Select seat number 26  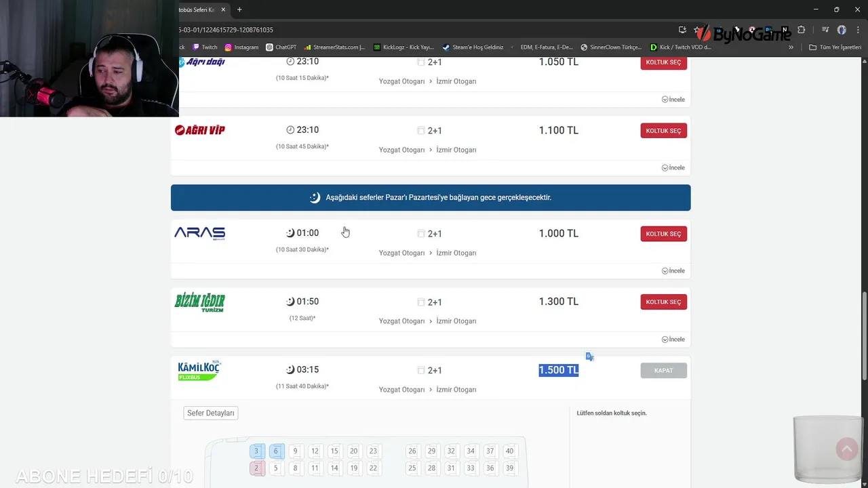(x=412, y=451)
